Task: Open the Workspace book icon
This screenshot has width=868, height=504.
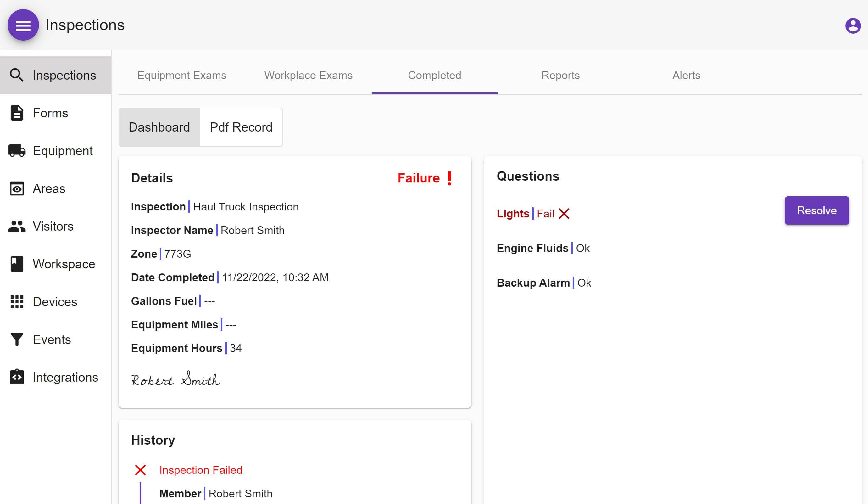Action: (17, 264)
